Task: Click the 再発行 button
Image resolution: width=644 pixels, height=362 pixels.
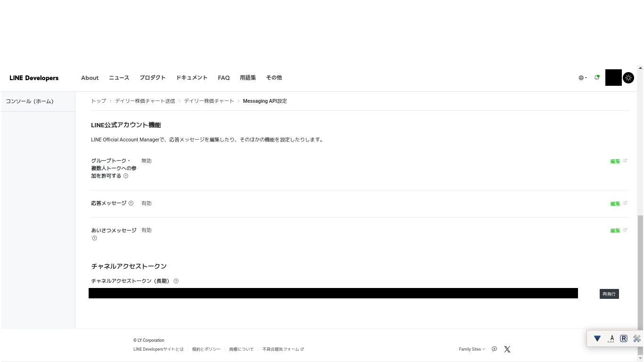Action: (609, 294)
